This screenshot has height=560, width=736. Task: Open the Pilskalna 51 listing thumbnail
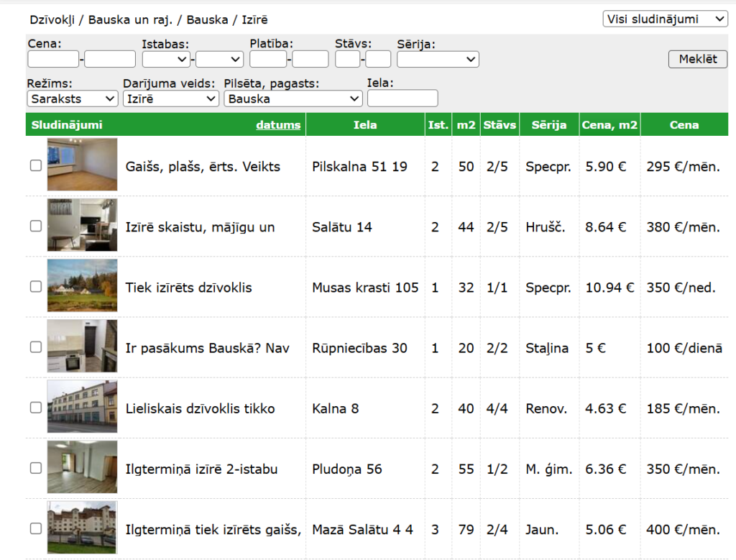tap(82, 165)
